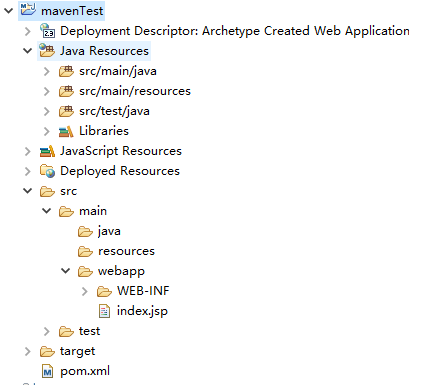
Task: Click the index.jsp file icon
Action: coord(104,311)
